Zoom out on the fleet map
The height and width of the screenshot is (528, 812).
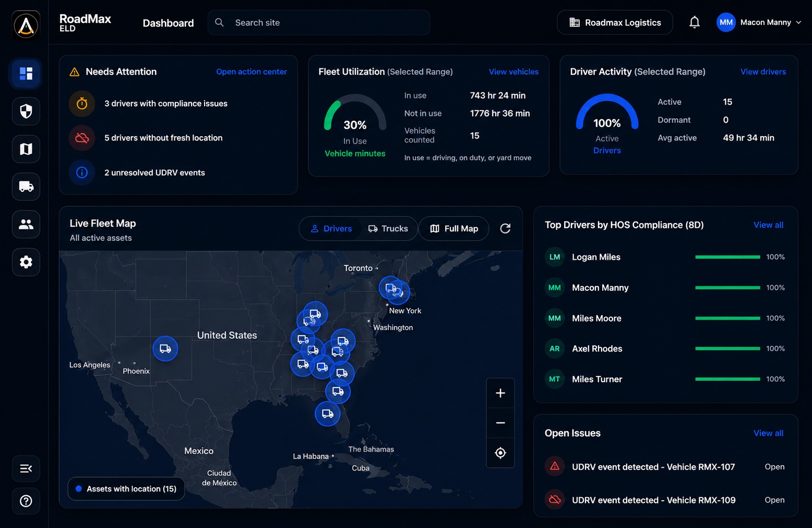click(500, 423)
